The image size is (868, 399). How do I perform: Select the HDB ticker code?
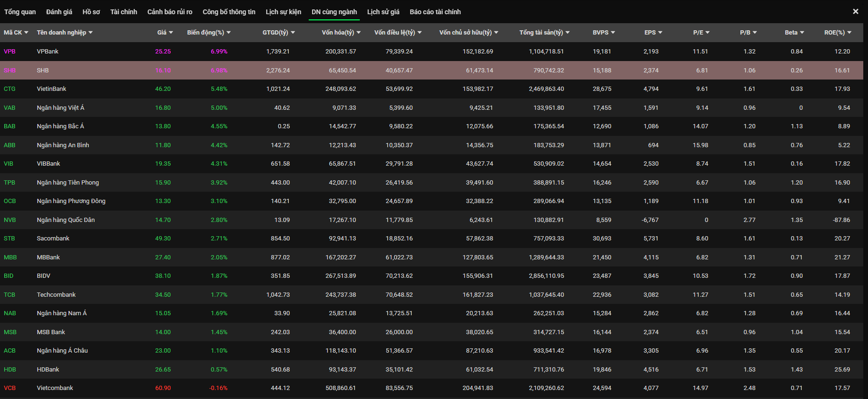(x=10, y=370)
